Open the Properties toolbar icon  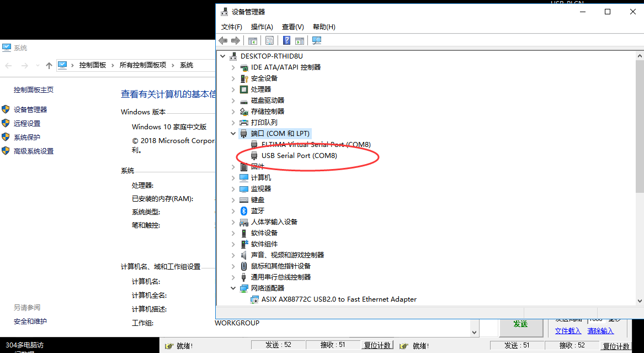point(269,40)
